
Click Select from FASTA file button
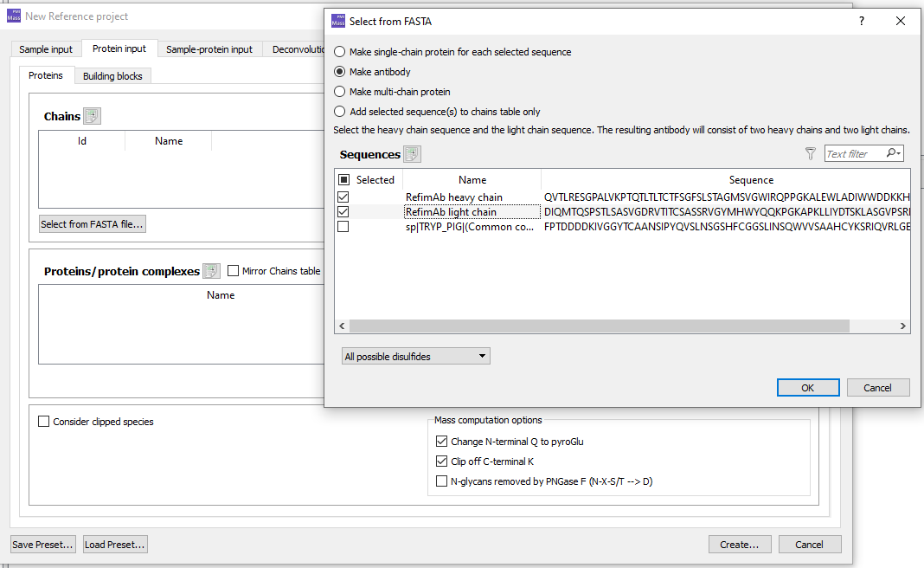(x=93, y=224)
